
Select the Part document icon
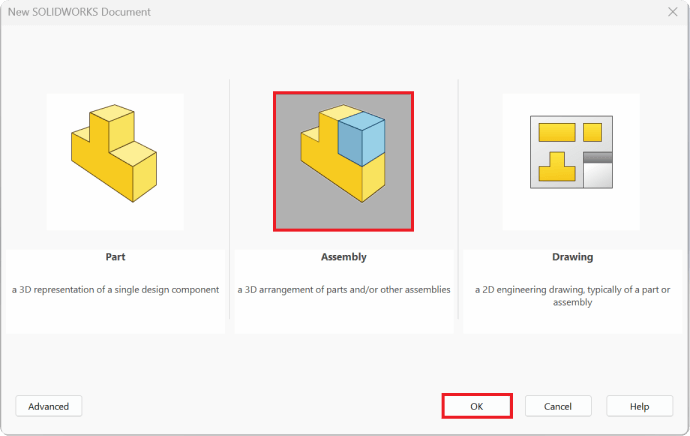tap(115, 161)
